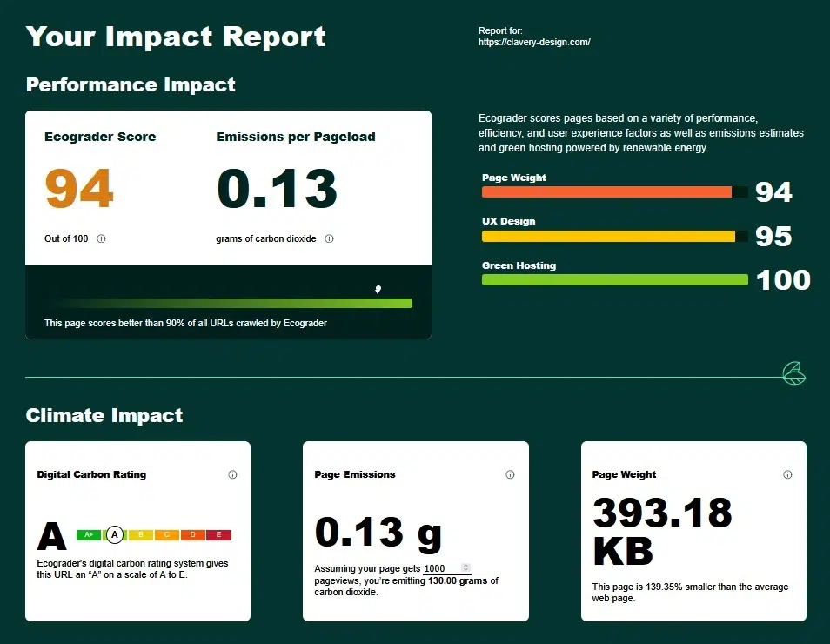Click the Ecograder scoring description paragraph
The image size is (830, 644).
[641, 133]
